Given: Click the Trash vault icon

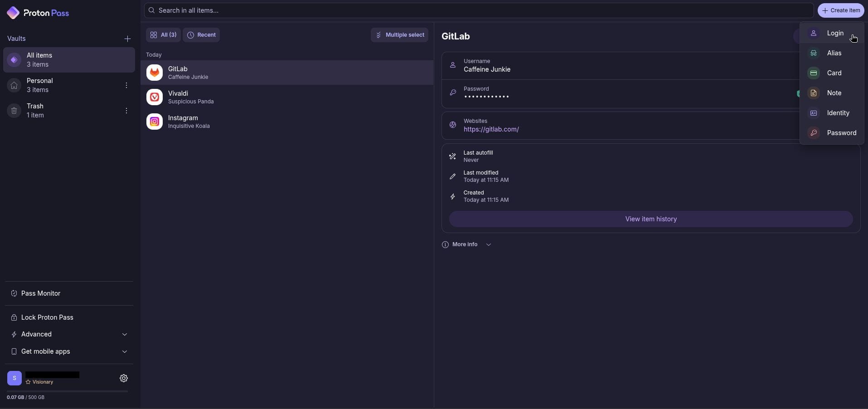Looking at the screenshot, I should click(14, 111).
